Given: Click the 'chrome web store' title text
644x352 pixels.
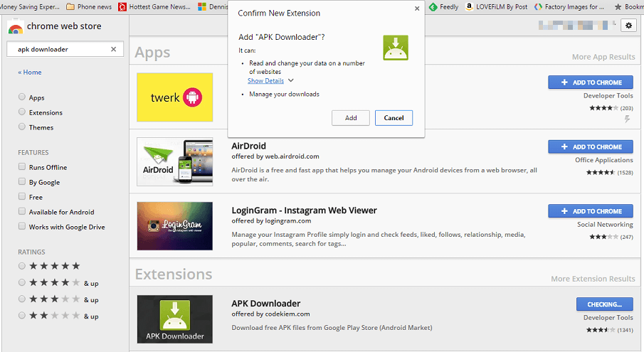Looking at the screenshot, I should (x=64, y=26).
